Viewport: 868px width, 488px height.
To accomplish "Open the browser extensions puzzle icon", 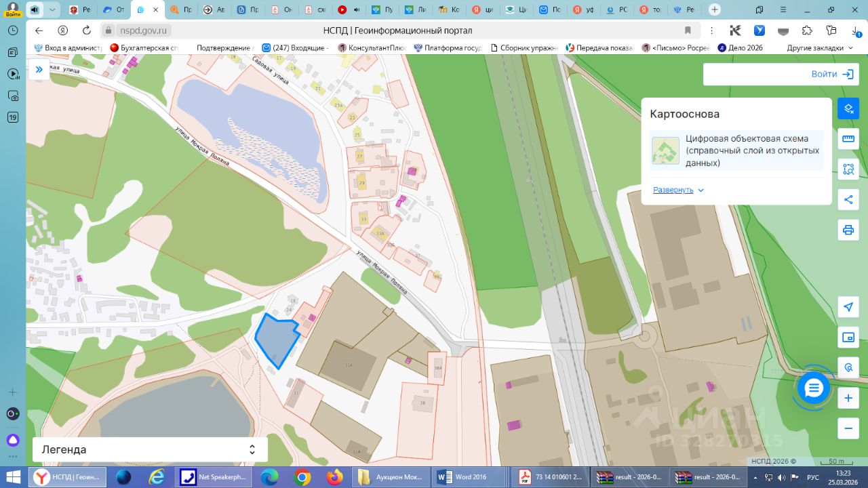I will click(807, 30).
